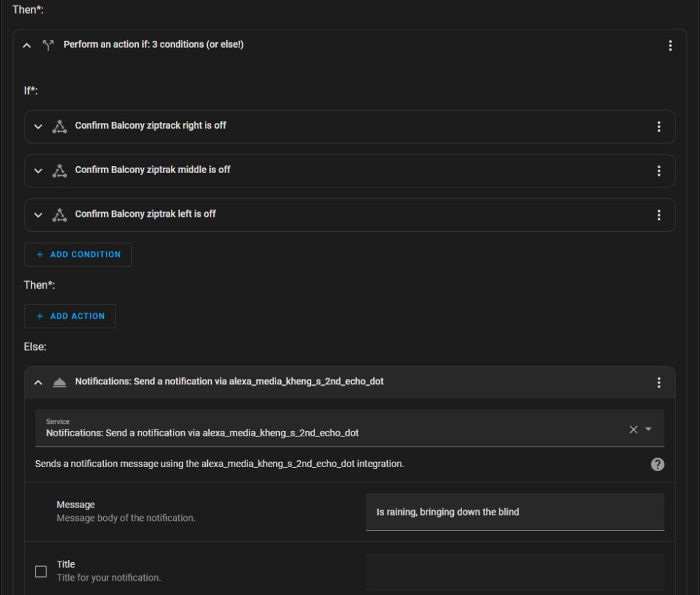700x595 pixels.
Task: Clear the selected Service with X
Action: point(633,429)
